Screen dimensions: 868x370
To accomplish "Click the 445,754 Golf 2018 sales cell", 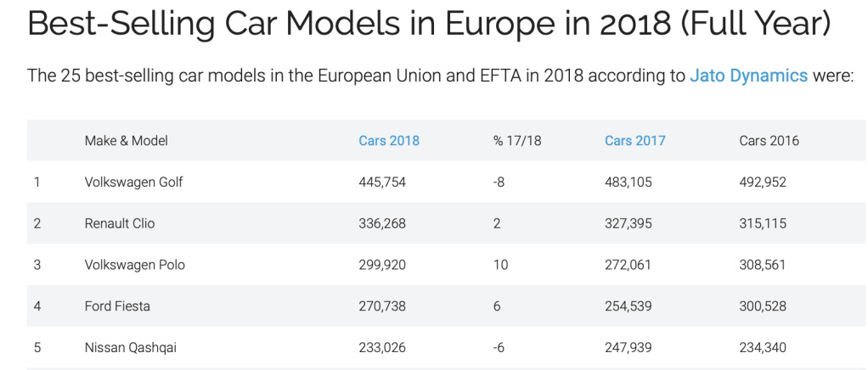I will coord(382,182).
